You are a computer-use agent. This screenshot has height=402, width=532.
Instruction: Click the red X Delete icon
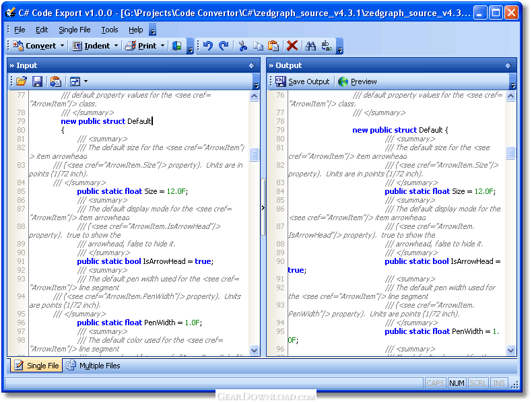point(292,46)
